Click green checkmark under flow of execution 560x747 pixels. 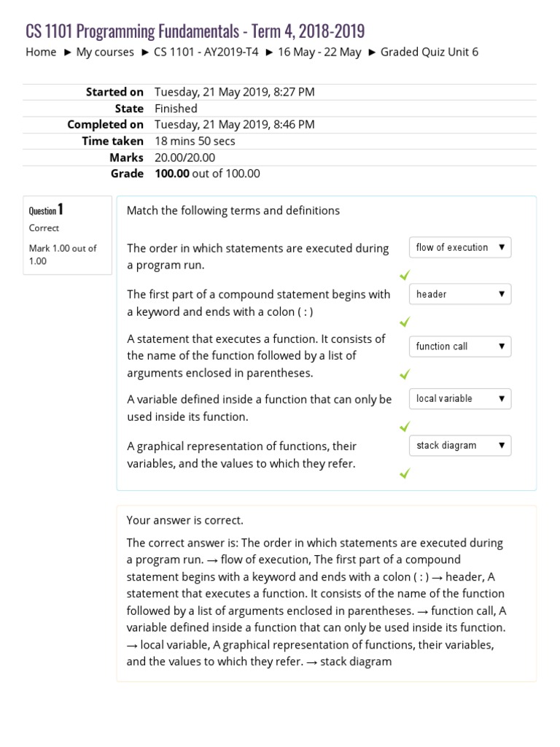coord(405,275)
